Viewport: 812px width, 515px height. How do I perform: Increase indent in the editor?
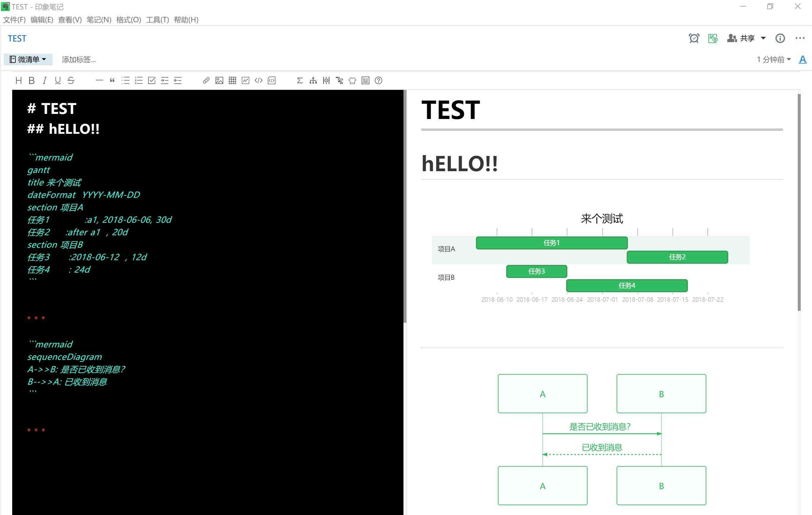pyautogui.click(x=164, y=81)
